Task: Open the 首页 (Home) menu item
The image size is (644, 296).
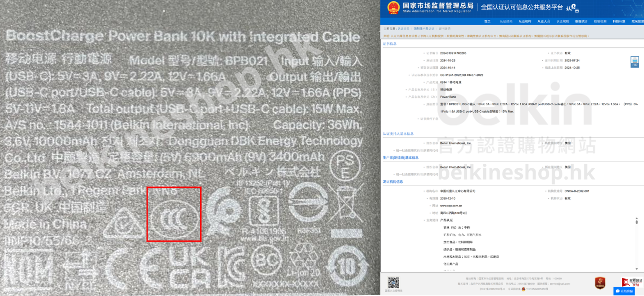Action: (487, 21)
